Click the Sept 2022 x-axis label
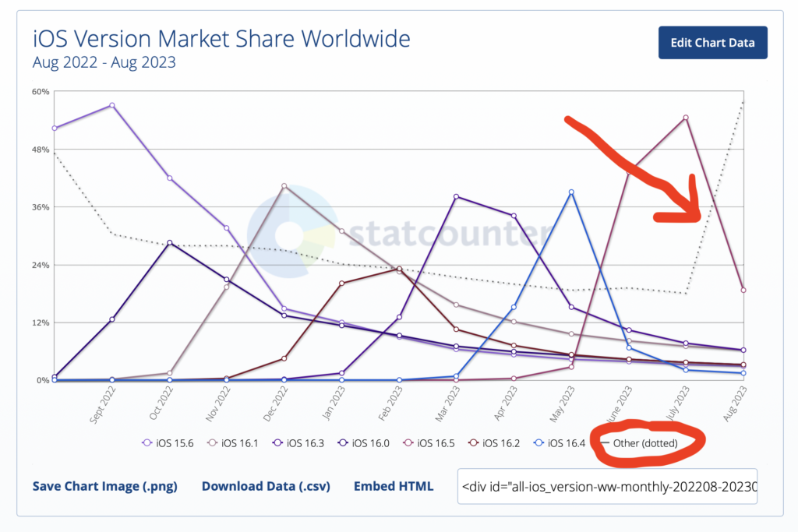Image resolution: width=798 pixels, height=532 pixels. 103,404
